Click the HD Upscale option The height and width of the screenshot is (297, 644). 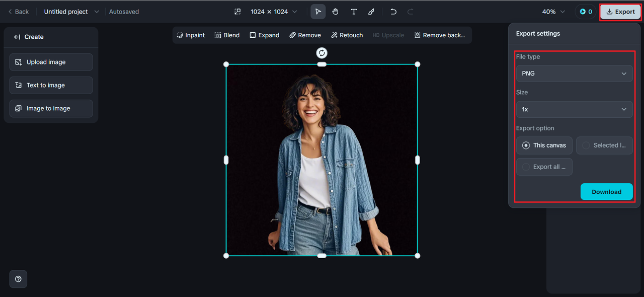[388, 35]
